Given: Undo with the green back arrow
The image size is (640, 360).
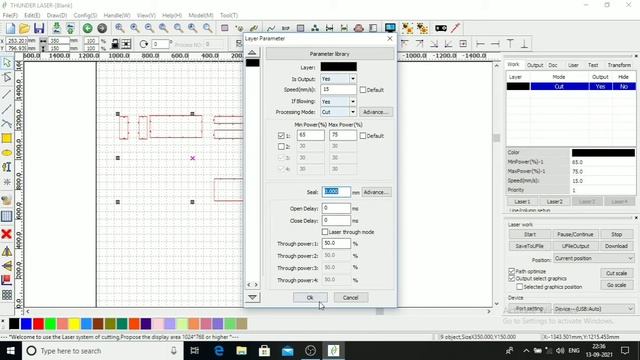Looking at the screenshot, I should (x=87, y=28).
